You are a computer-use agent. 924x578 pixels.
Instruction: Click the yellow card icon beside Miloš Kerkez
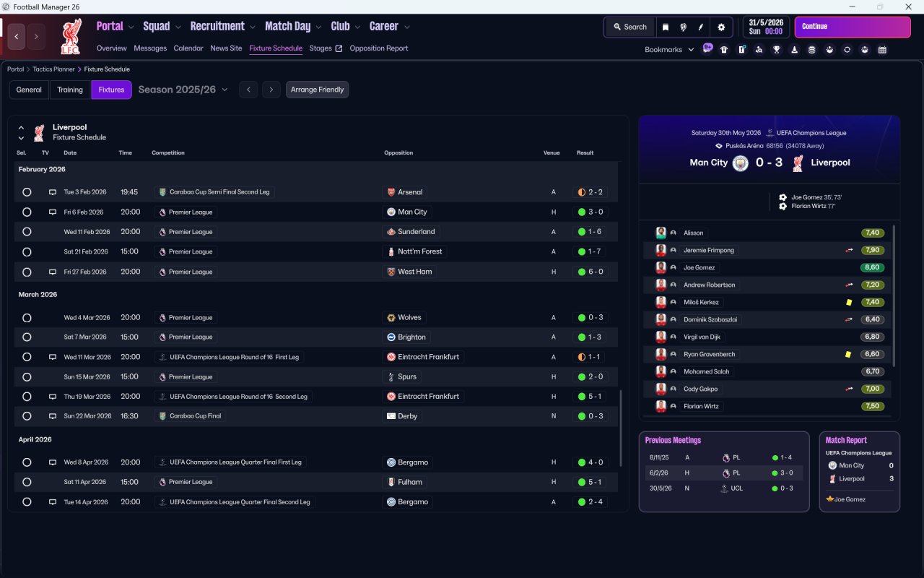click(x=849, y=302)
